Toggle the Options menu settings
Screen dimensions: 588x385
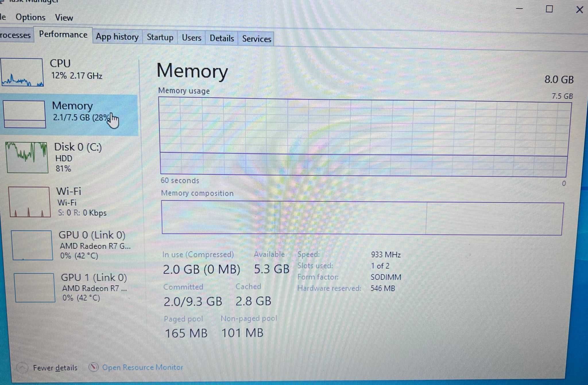(29, 17)
